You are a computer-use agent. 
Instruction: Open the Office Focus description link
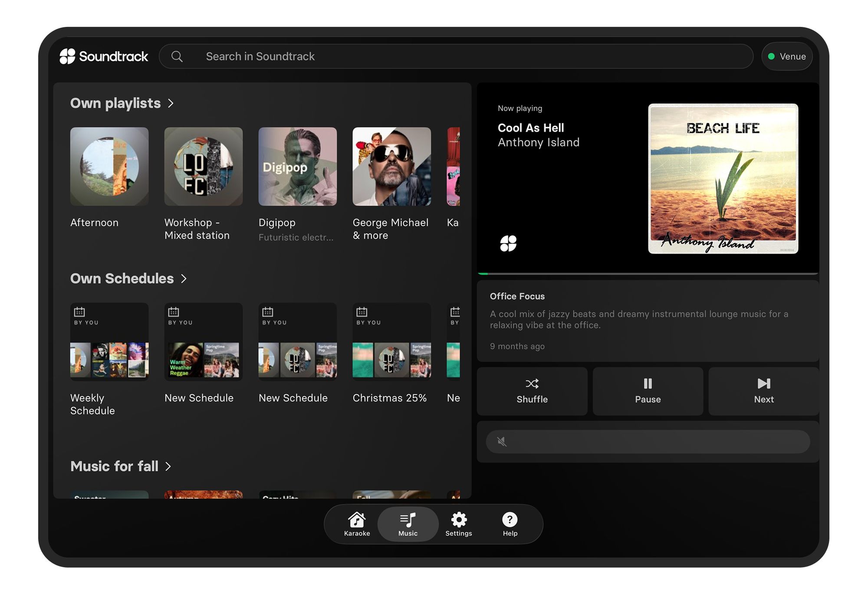517,296
